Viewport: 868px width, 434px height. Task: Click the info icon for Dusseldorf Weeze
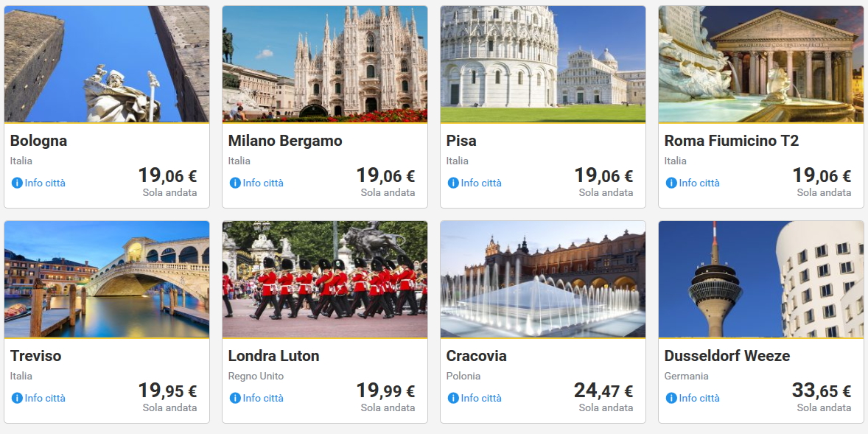[x=671, y=398]
